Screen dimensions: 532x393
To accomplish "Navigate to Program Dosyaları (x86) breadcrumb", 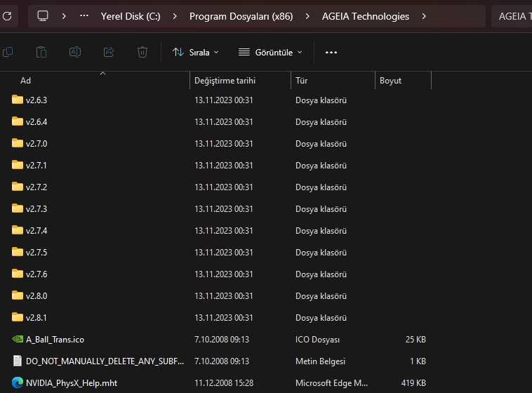I will (x=241, y=16).
